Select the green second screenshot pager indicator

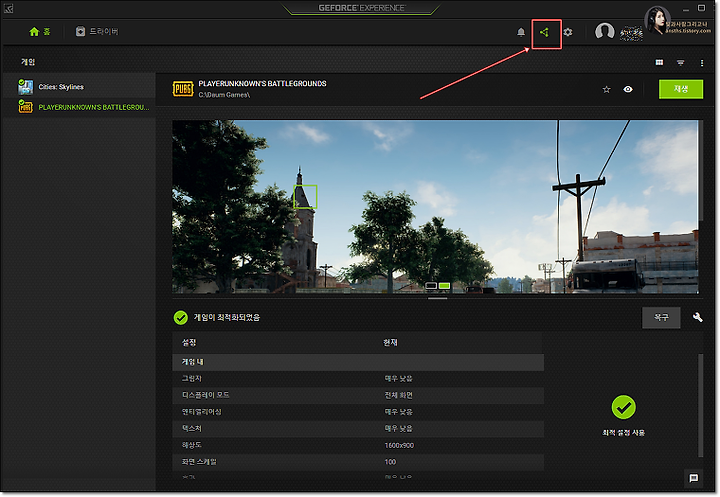[444, 286]
